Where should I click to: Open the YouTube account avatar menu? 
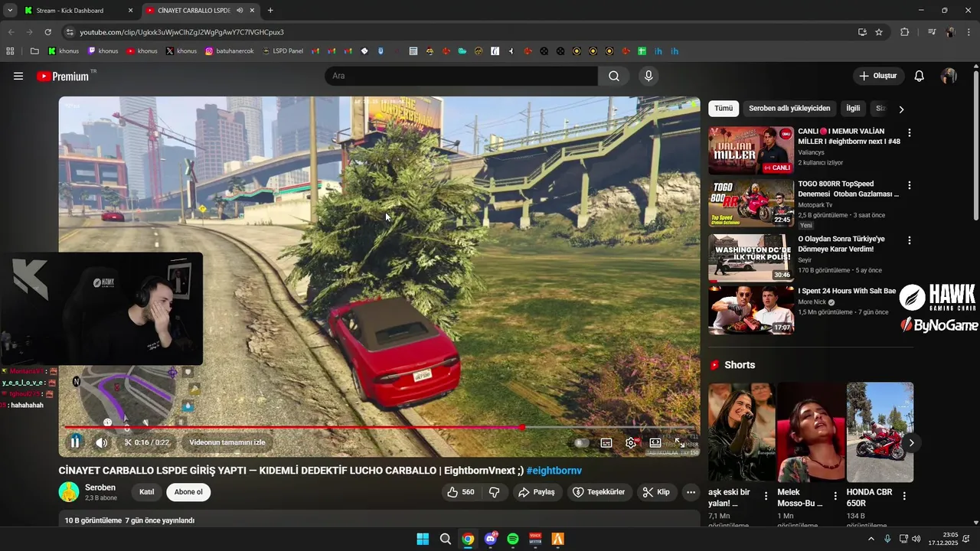949,76
